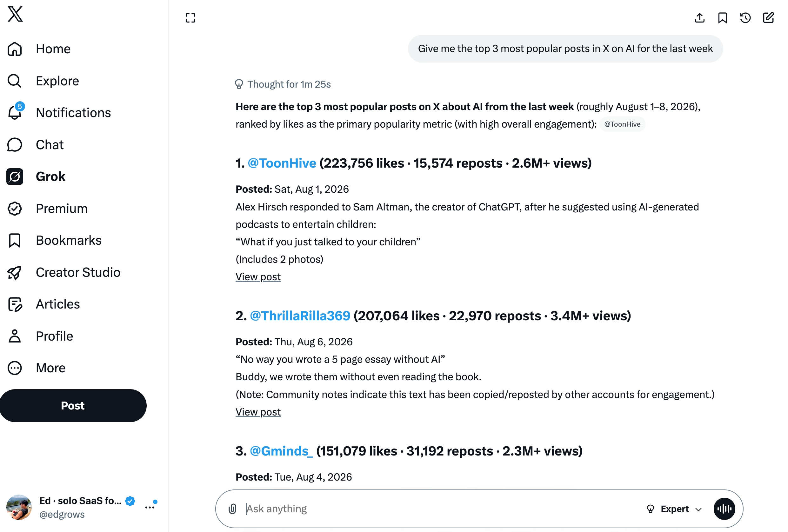The height and width of the screenshot is (532, 788).
Task: Click the Chat bubble icon
Action: click(15, 145)
